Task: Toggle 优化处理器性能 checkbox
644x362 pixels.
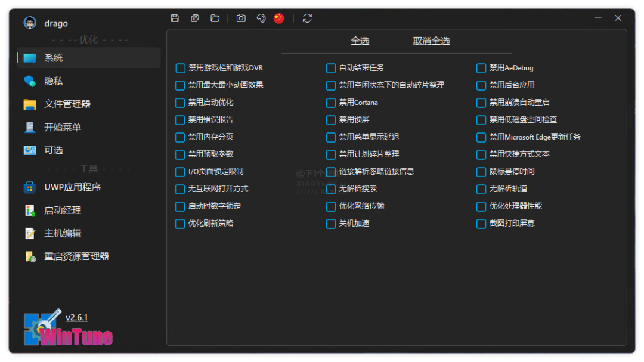Action: tap(481, 206)
